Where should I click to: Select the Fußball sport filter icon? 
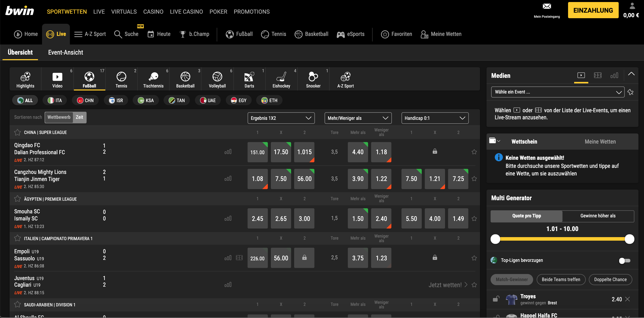pos(89,77)
